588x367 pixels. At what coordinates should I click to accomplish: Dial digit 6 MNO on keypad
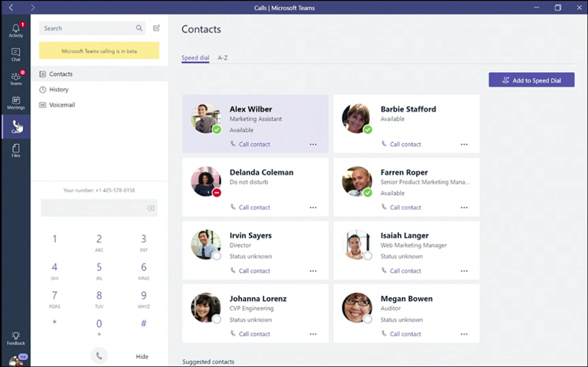(144, 271)
